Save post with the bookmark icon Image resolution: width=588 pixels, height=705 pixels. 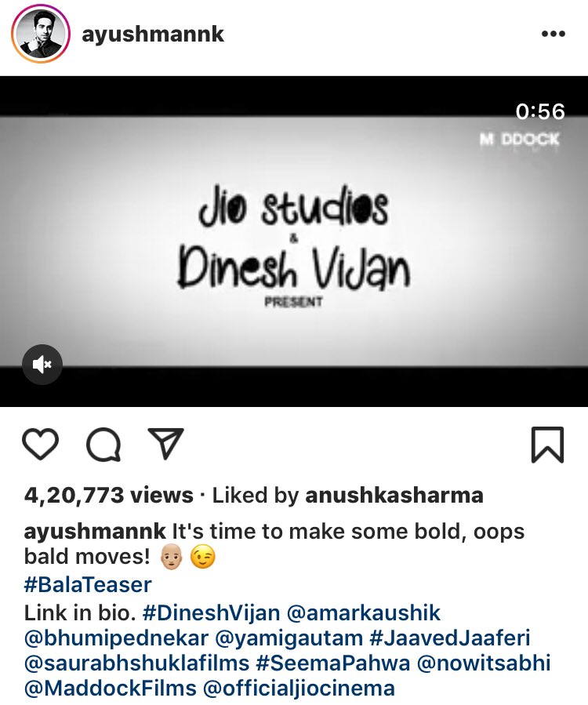click(x=547, y=445)
